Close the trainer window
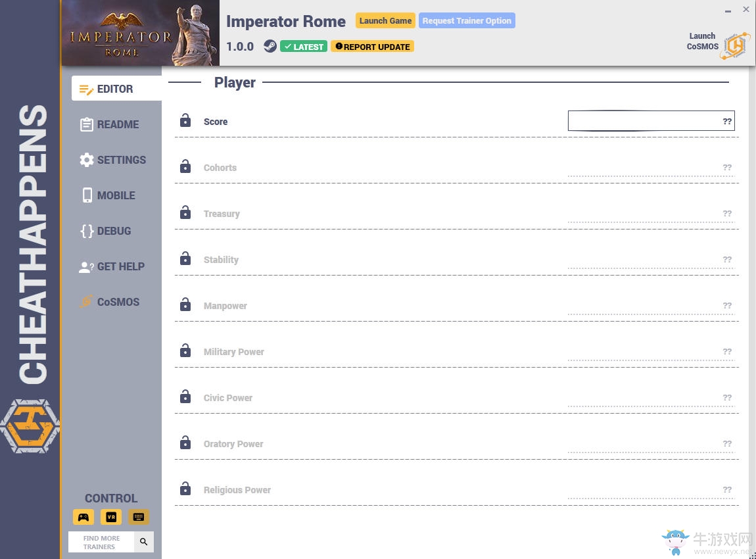This screenshot has width=756, height=559. point(746,9)
